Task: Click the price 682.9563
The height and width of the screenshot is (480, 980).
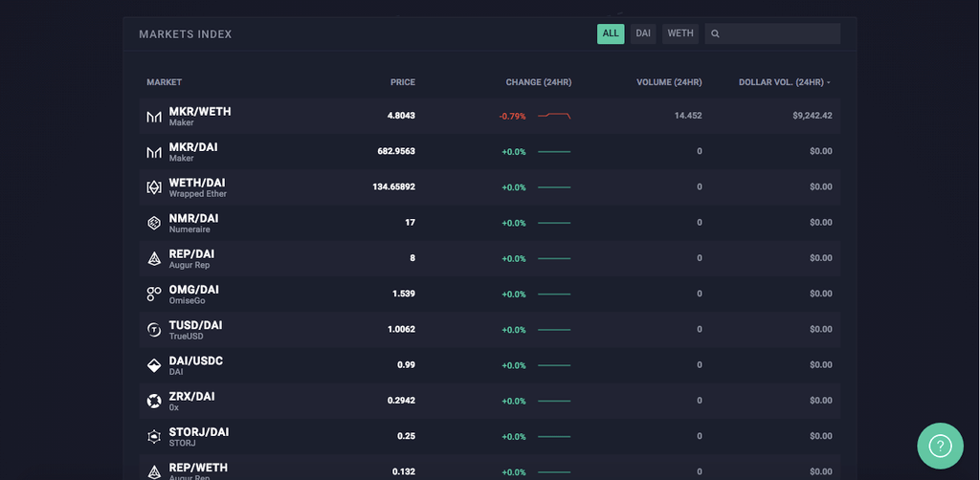Action: click(x=396, y=152)
